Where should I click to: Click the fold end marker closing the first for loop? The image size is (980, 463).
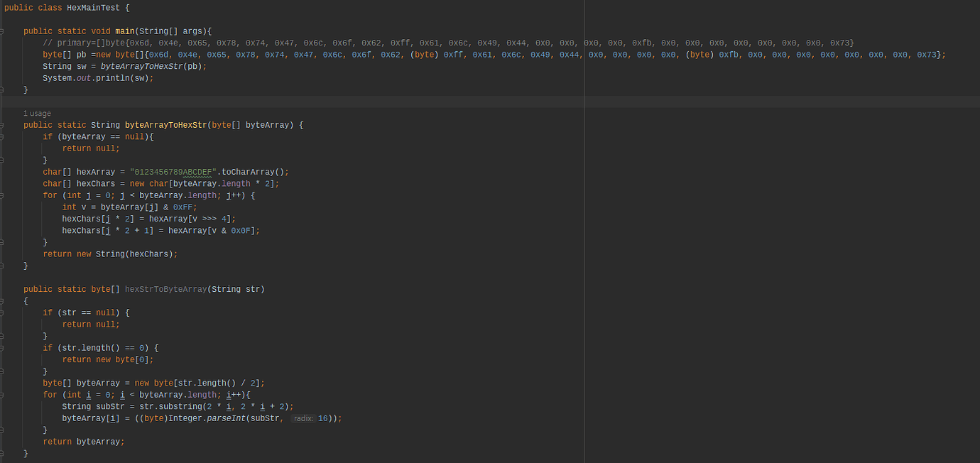click(2, 242)
